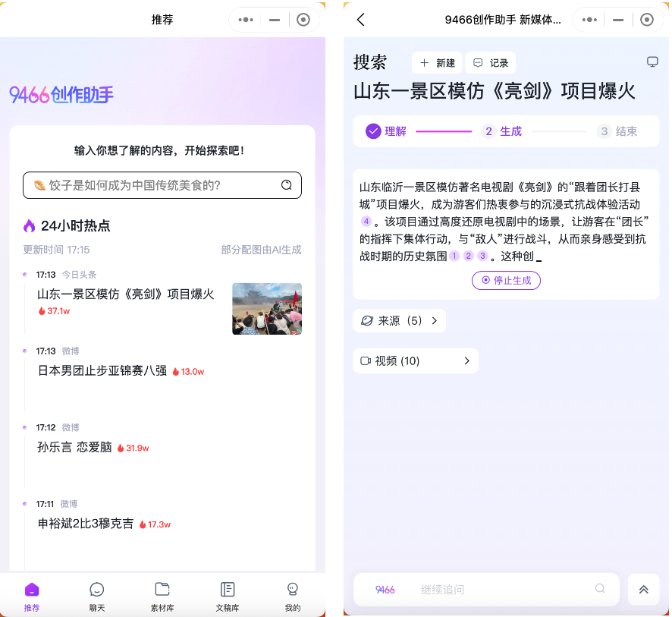Click citation marker 3 in the answer text
Screen dimensions: 672x617
click(482, 256)
